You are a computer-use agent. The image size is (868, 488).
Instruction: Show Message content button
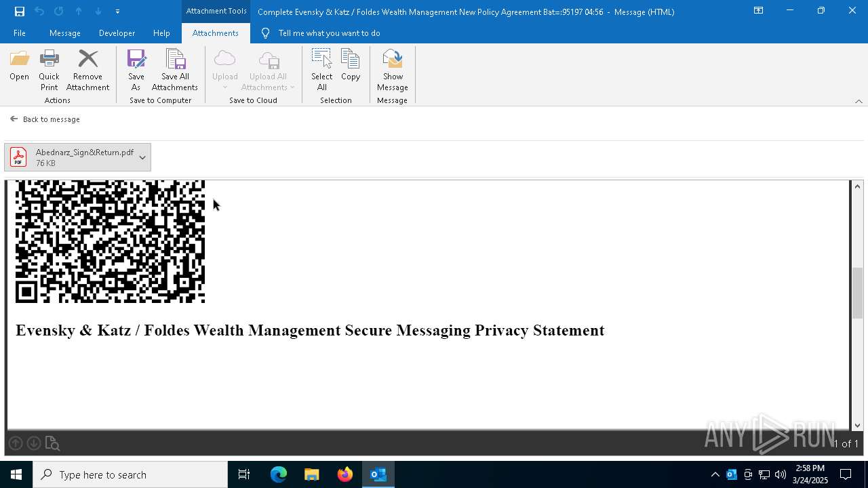[393, 70]
